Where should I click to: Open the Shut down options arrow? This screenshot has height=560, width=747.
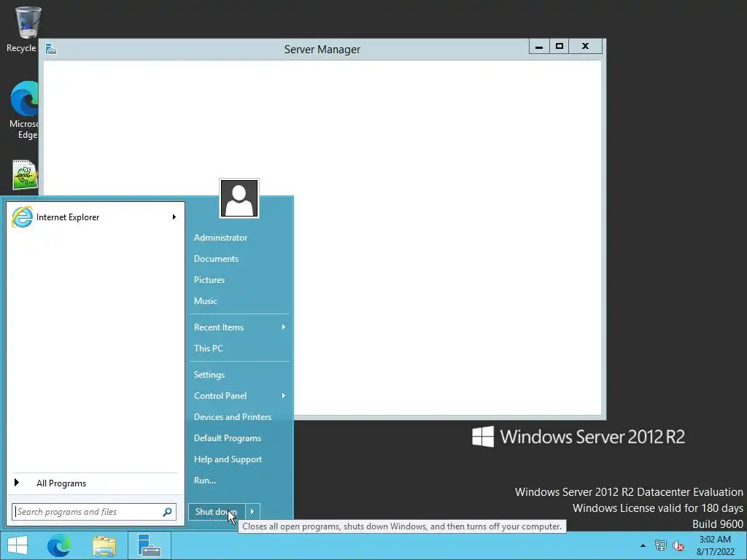click(x=252, y=512)
